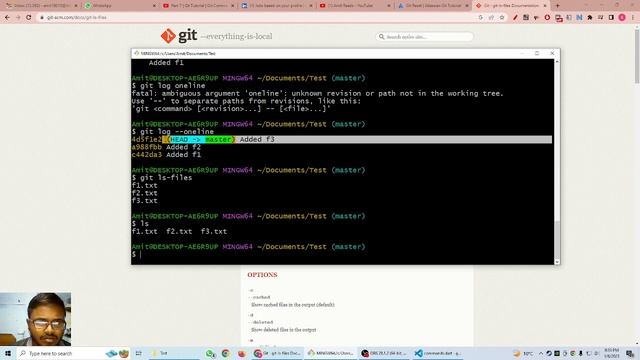Go back in the browser
The image size is (640, 360).
[7, 18]
